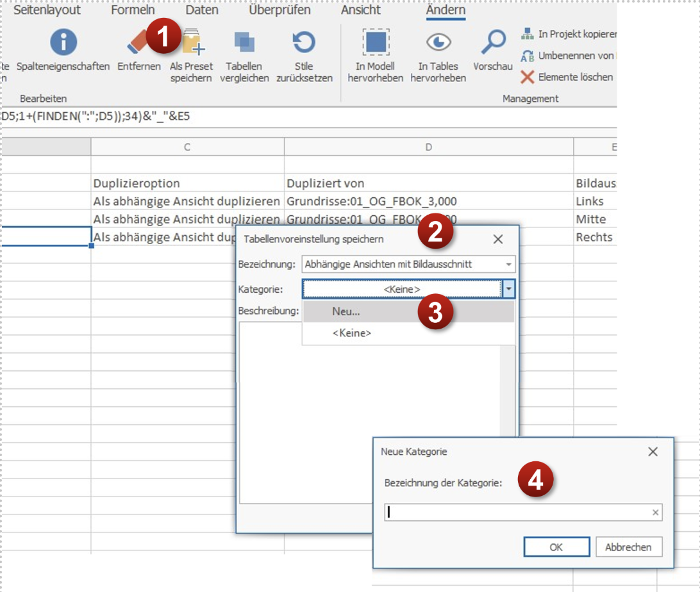This screenshot has height=592, width=700.
Task: Click Tabellen vergleichen icon
Action: click(244, 42)
